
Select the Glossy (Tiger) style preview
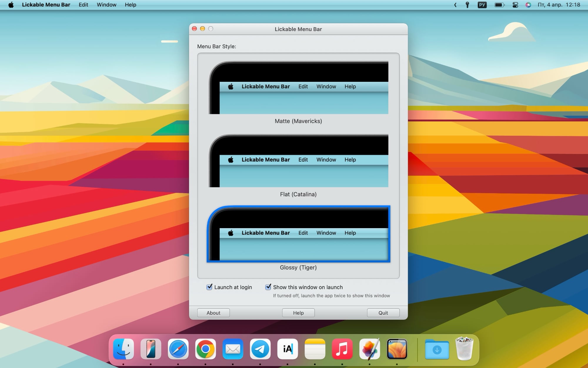298,234
